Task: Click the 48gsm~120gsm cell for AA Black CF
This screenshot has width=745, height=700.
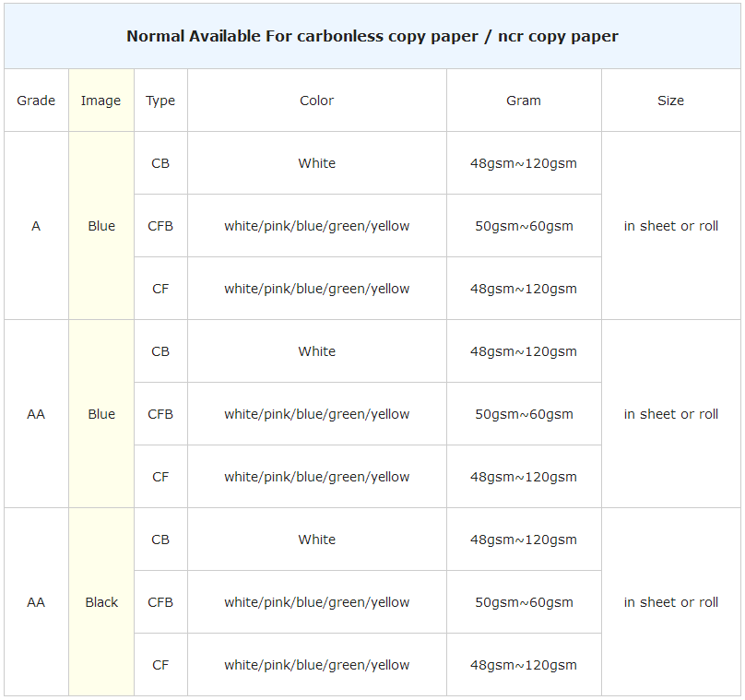Action: 524,665
